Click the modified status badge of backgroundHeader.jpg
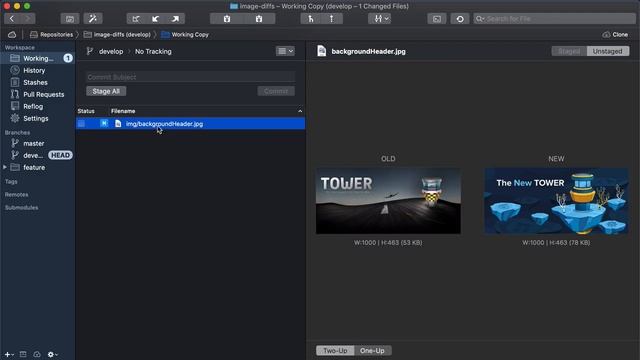Image resolution: width=640 pixels, height=360 pixels. 104,123
